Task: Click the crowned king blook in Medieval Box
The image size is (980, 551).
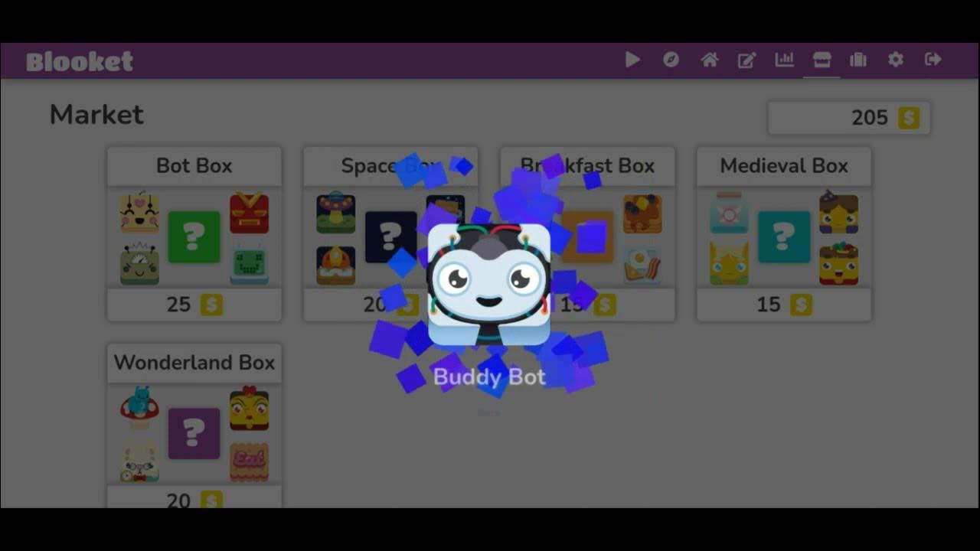Action: point(839,264)
